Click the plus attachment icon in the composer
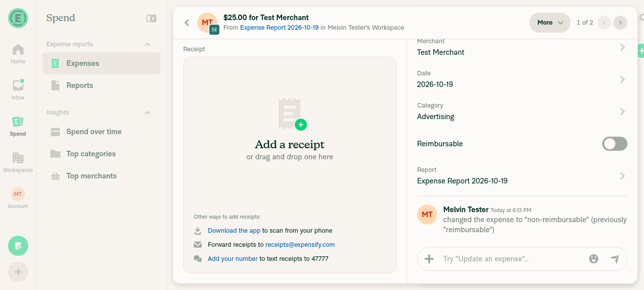 (429, 259)
